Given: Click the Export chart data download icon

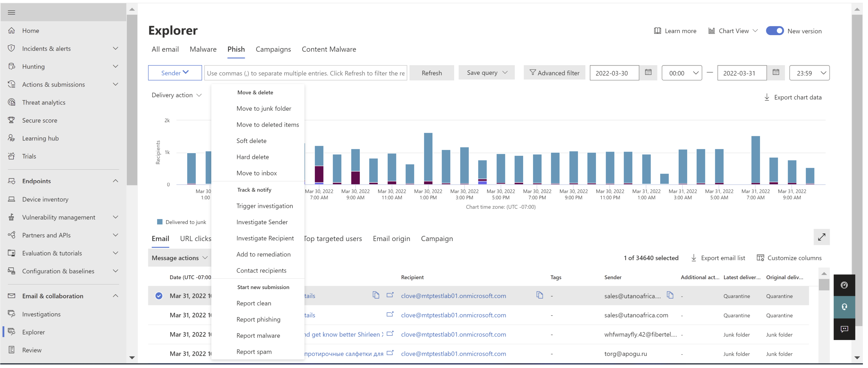Looking at the screenshot, I should tap(767, 97).
